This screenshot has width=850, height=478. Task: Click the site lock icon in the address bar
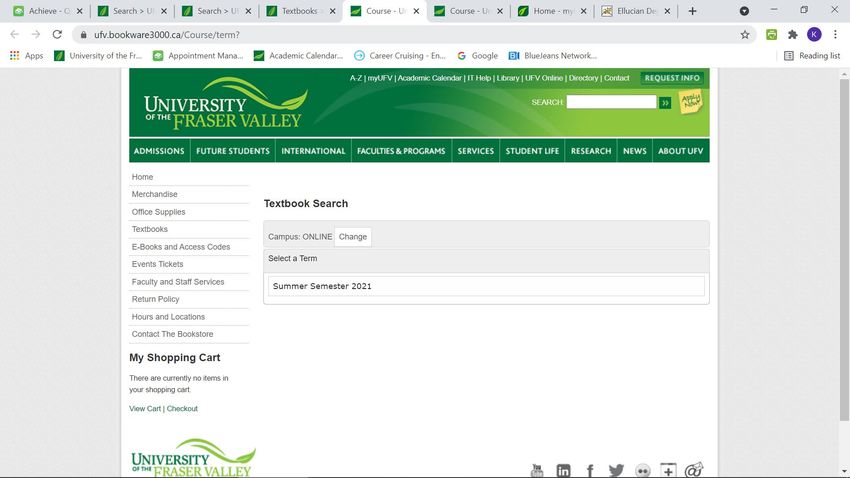pos(83,35)
